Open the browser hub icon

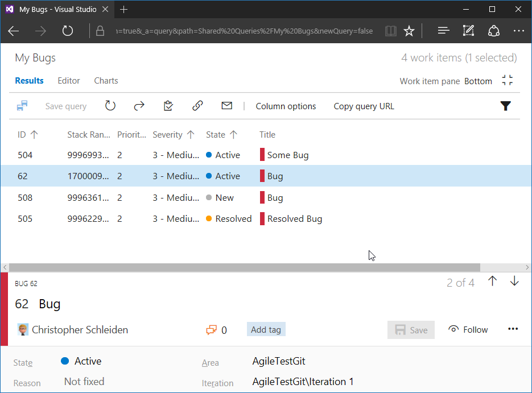click(443, 31)
